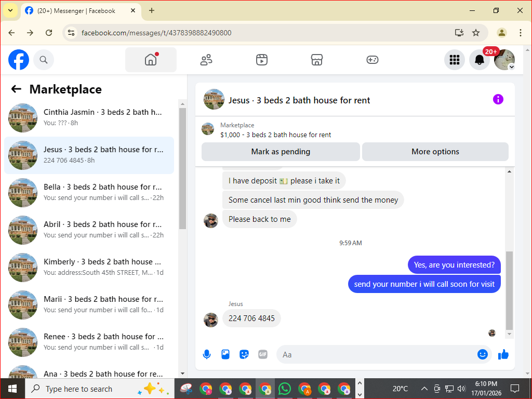Show hidden system tray icons chevron

click(424, 389)
